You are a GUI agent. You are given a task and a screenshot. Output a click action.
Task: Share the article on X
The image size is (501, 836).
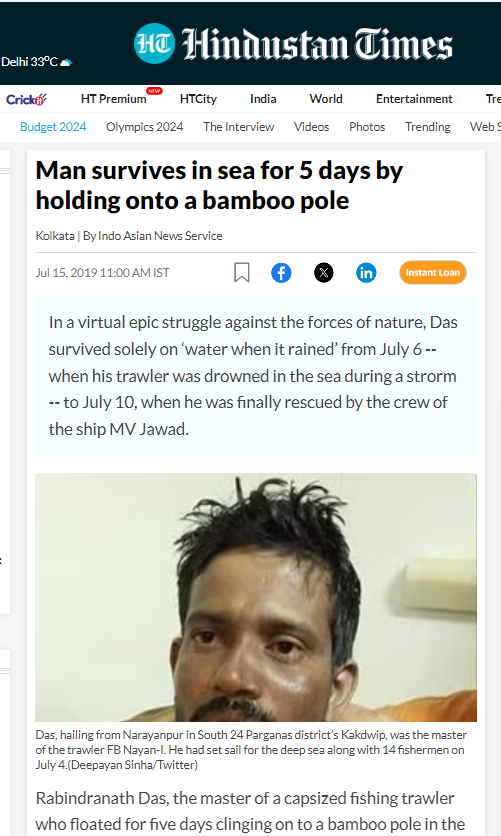(x=324, y=273)
